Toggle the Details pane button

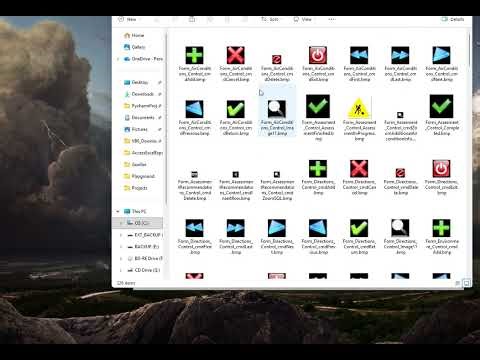(x=452, y=20)
